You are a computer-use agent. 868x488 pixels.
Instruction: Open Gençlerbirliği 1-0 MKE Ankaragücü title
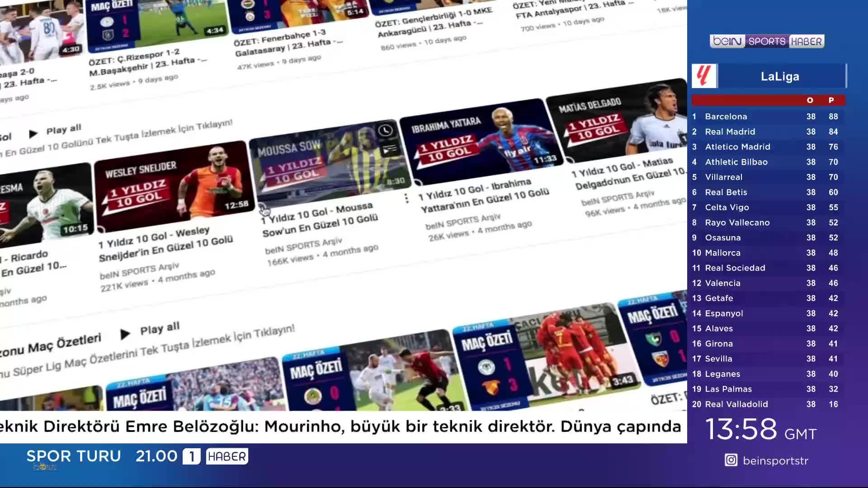point(434,22)
